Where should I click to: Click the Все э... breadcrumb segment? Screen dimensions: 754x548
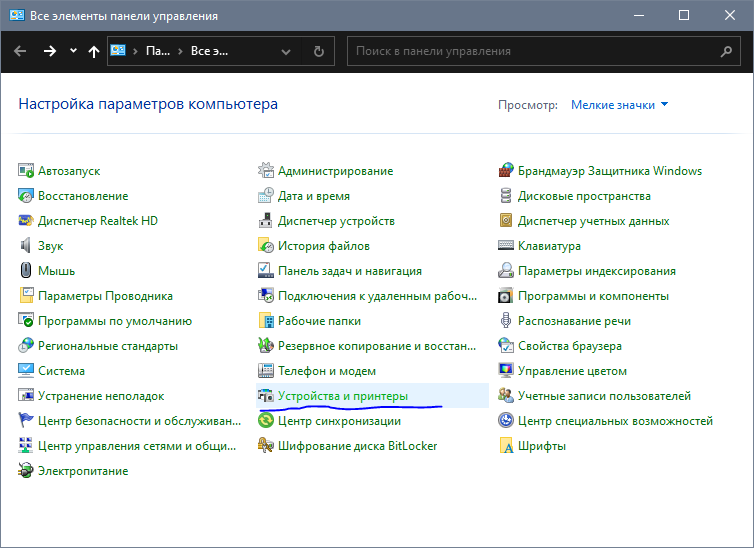click(x=210, y=51)
